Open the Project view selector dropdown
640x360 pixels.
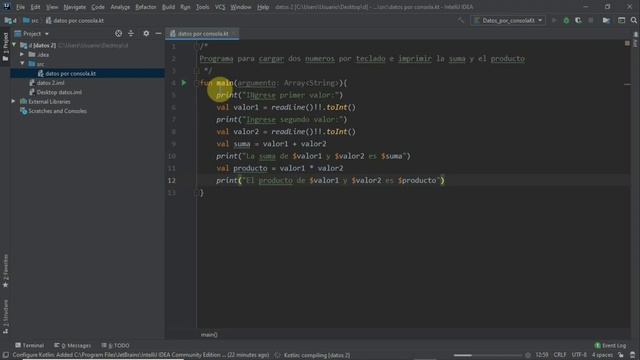(31, 33)
